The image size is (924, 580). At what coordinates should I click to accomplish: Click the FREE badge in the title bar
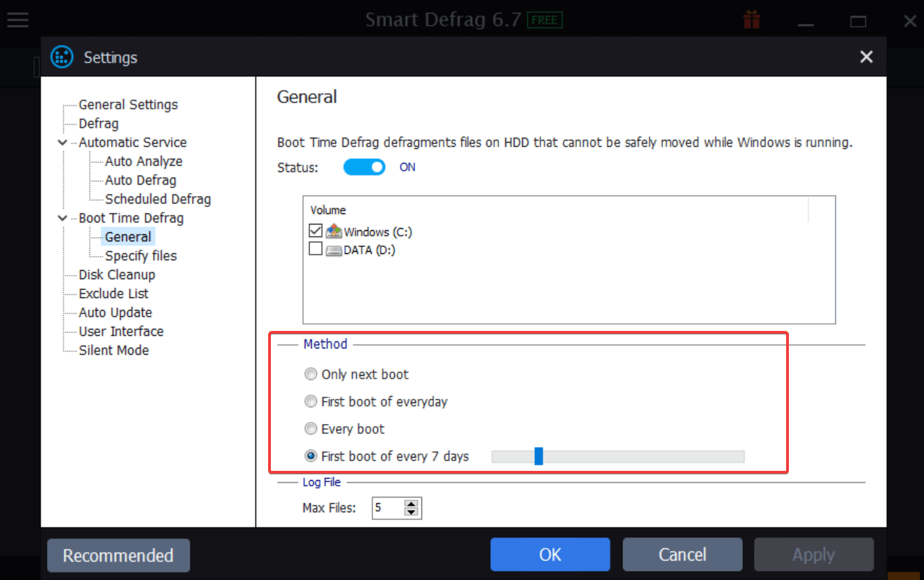pyautogui.click(x=545, y=20)
